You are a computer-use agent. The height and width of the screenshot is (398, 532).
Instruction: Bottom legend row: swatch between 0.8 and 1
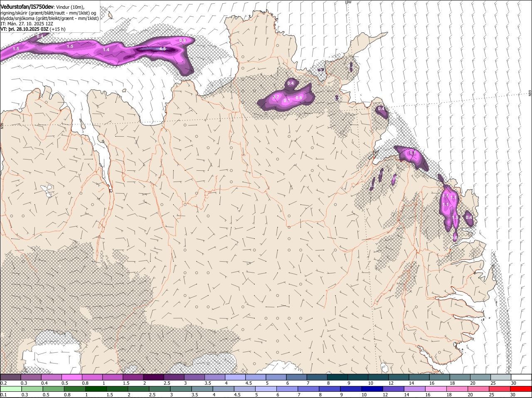74,389
